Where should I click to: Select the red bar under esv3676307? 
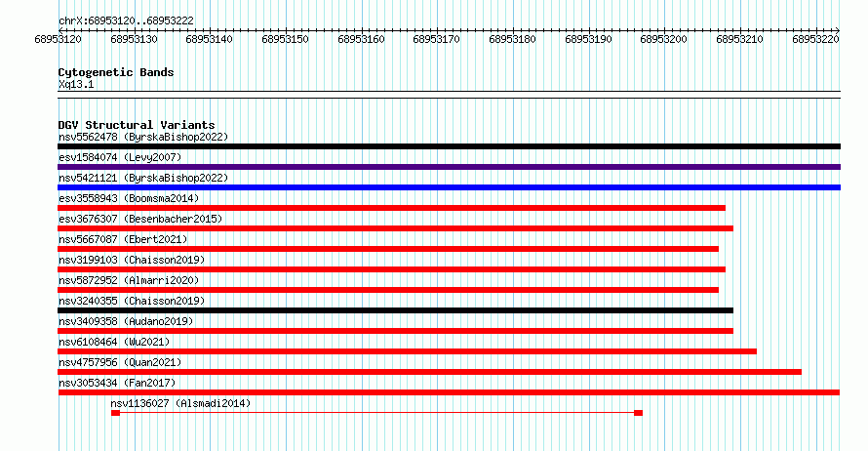395,228
